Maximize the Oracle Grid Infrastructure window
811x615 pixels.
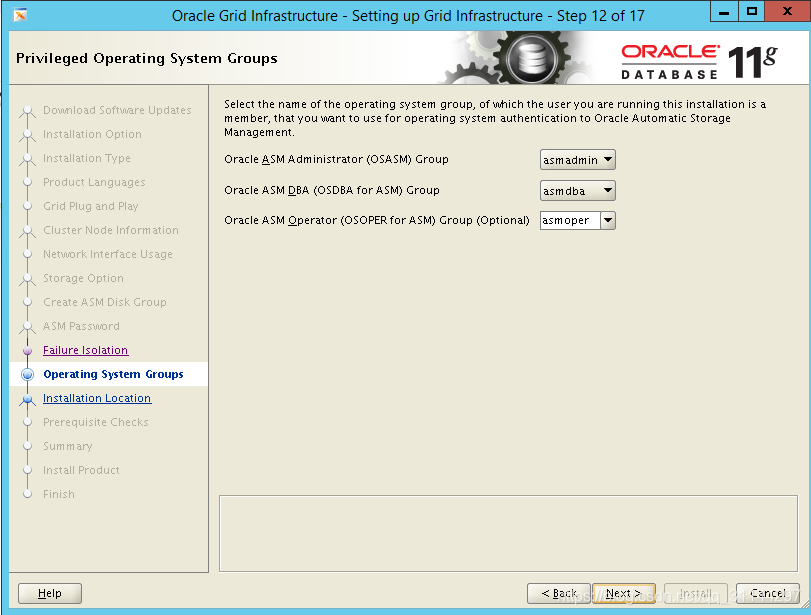(x=752, y=11)
